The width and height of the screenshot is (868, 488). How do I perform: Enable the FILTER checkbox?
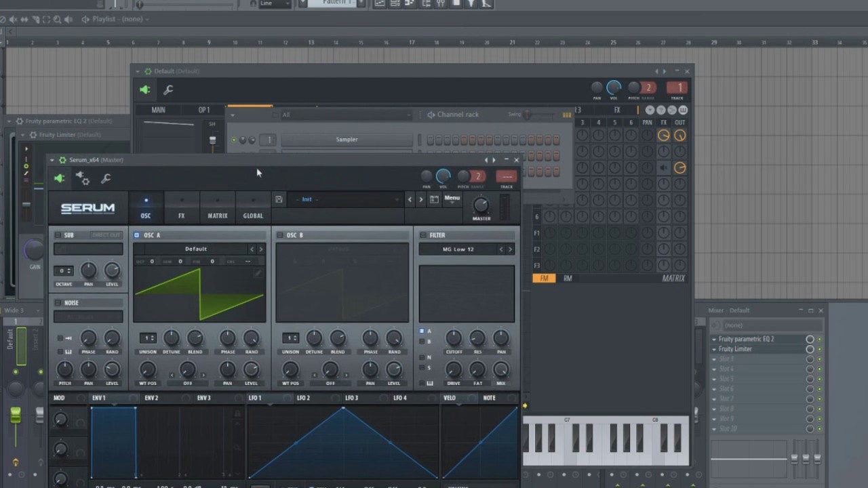[x=422, y=235]
